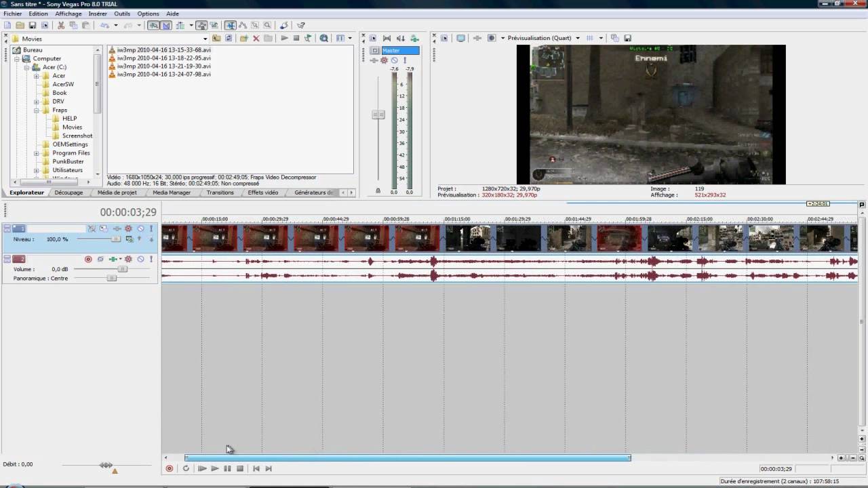Toggle Enable Snapping button

click(153, 25)
